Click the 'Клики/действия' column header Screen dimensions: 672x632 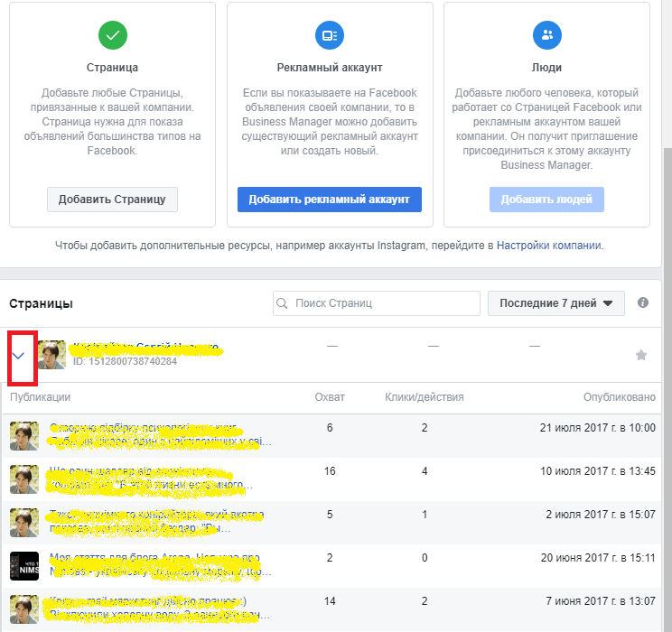tap(425, 397)
